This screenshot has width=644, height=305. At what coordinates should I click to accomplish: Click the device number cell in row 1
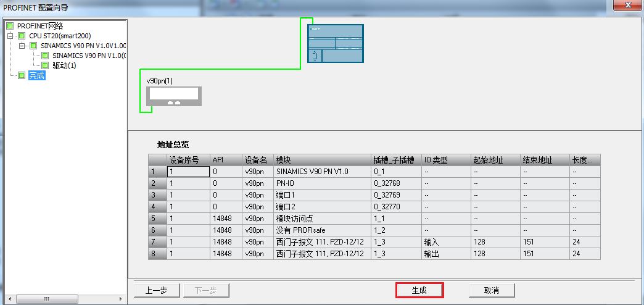click(188, 172)
